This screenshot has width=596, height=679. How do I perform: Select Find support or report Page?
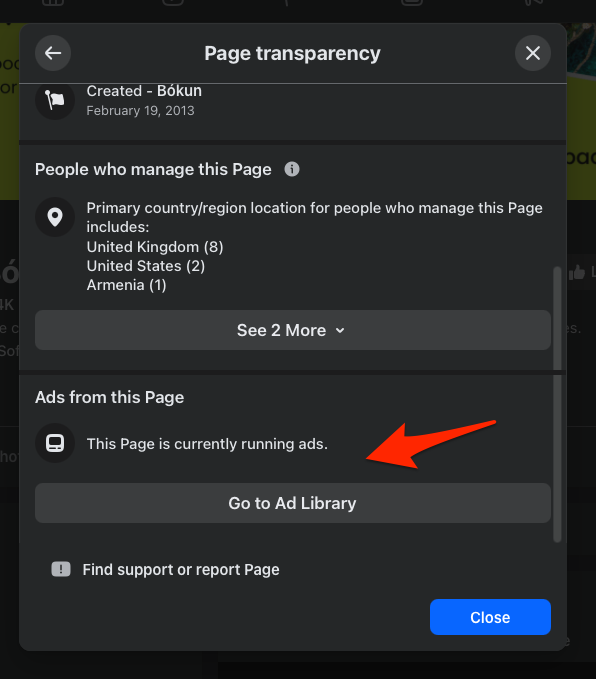click(x=181, y=569)
